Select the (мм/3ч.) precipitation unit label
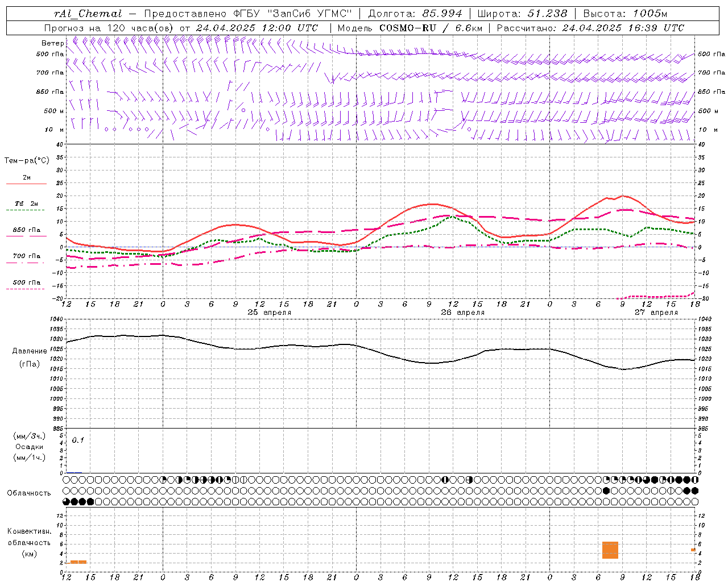This screenshot has width=728, height=582. click(30, 436)
